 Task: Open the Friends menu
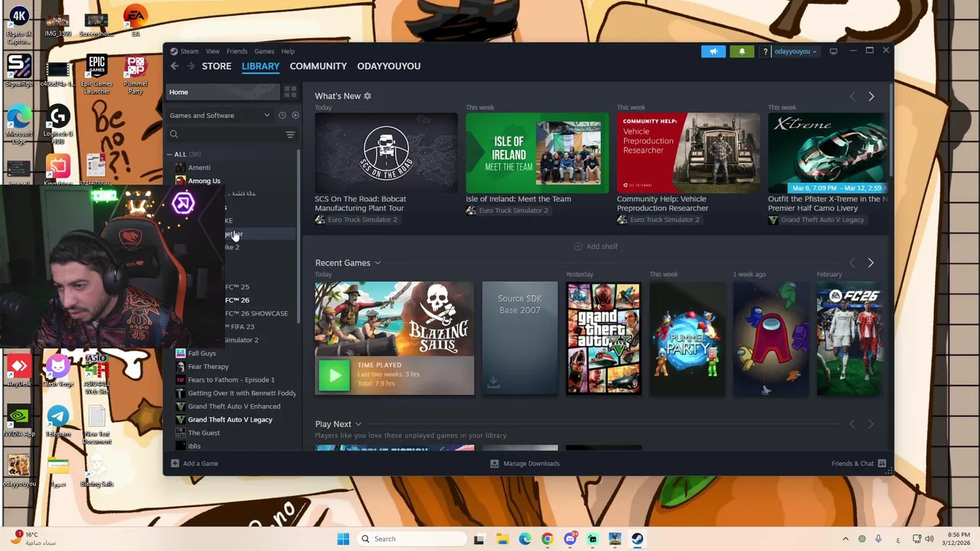coord(237,51)
